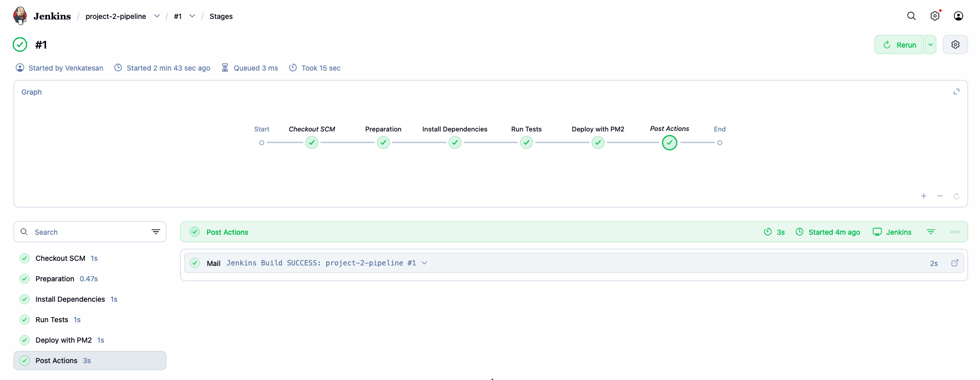Open build #1 breadcrumb link
Image resolution: width=980 pixels, height=380 pixels.
(x=178, y=16)
